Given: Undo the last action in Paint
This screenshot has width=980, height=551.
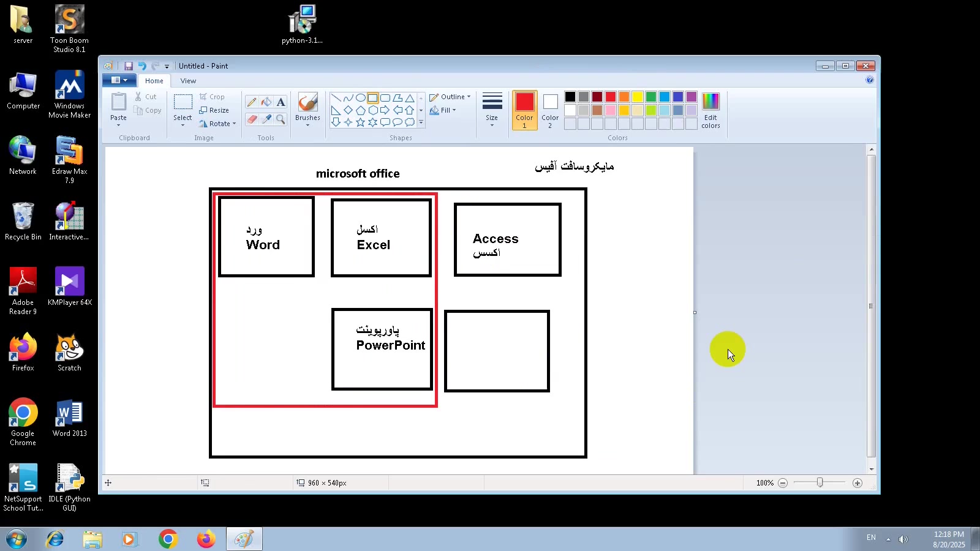Looking at the screenshot, I should 142,66.
